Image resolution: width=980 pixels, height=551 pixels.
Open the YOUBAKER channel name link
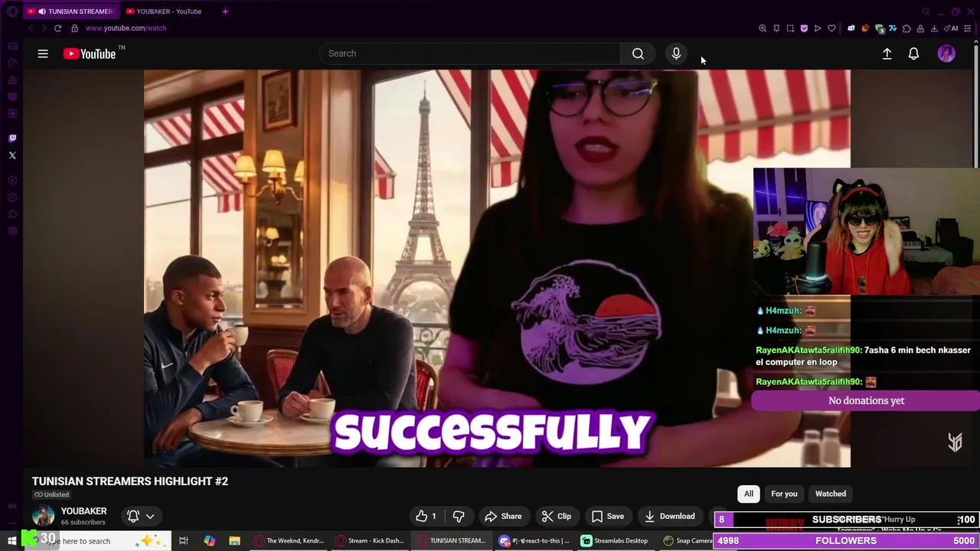pos(83,511)
